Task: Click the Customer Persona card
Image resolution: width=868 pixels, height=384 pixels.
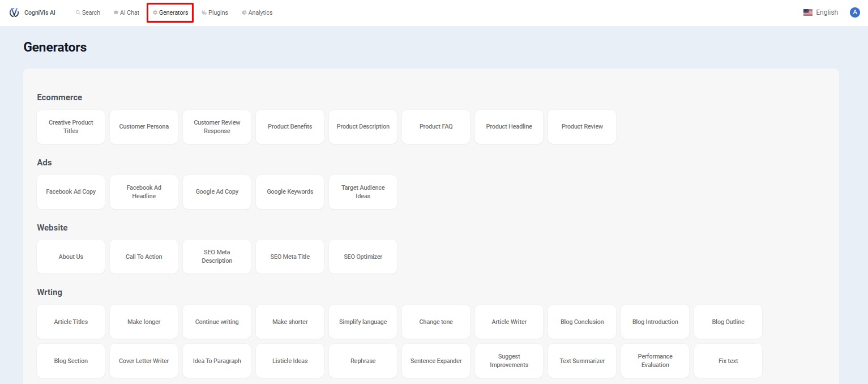Action: pos(144,127)
